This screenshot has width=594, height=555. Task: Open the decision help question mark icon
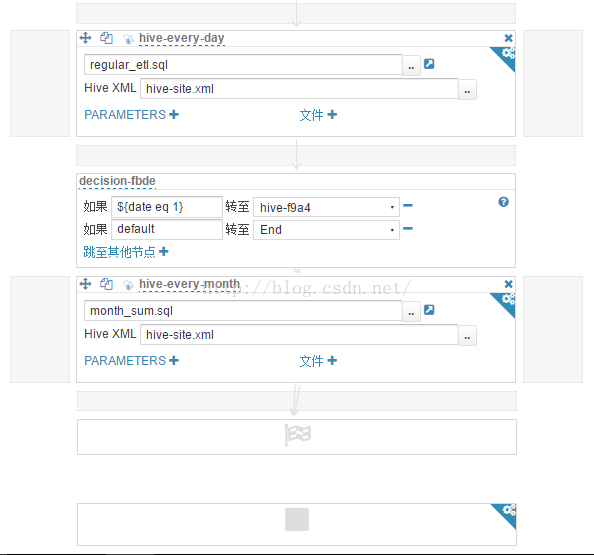(x=503, y=202)
